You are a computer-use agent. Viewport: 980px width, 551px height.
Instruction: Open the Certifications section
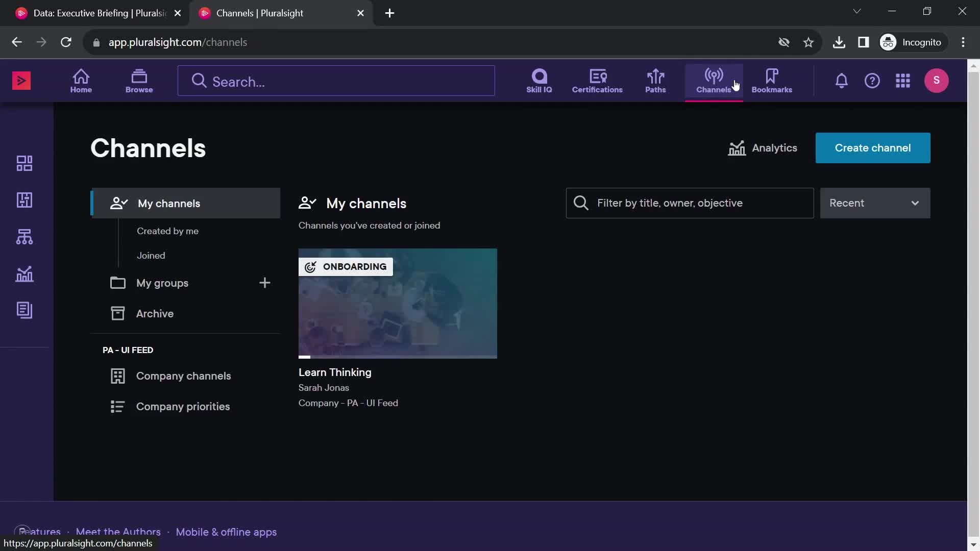(x=598, y=80)
